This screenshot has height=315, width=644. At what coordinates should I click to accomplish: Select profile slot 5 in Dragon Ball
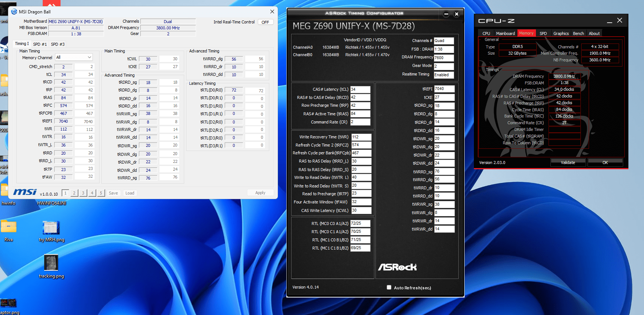(x=101, y=193)
